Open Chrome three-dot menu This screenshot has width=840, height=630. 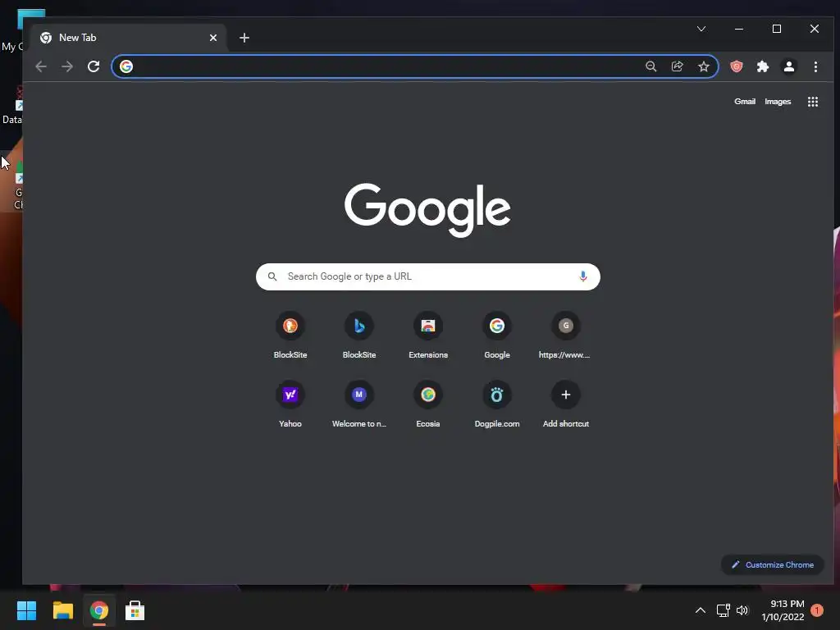tap(815, 66)
